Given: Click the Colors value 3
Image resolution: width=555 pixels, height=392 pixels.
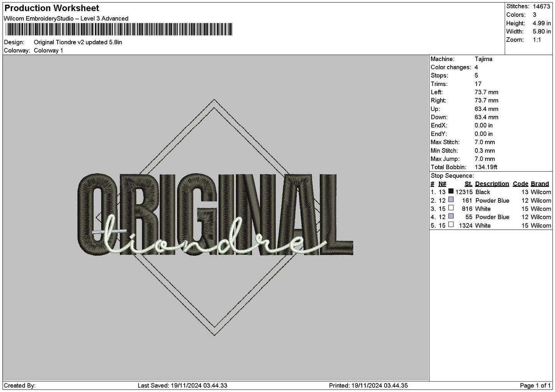Looking at the screenshot, I should tap(534, 15).
